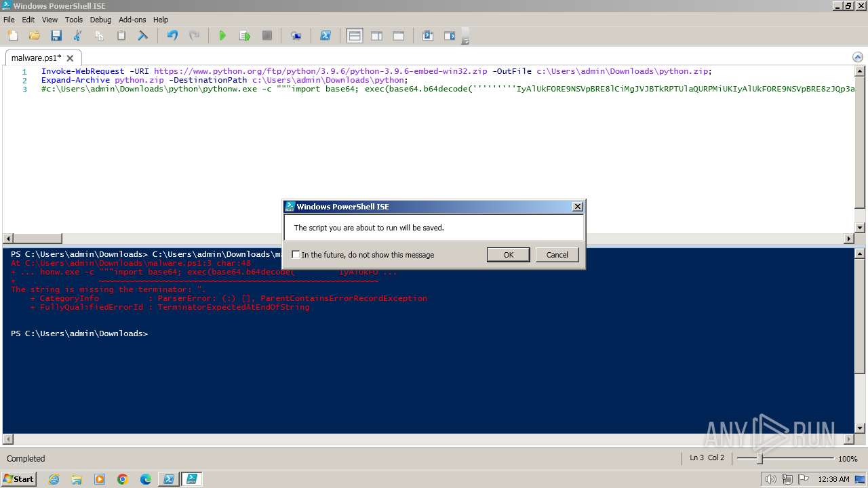Image resolution: width=868 pixels, height=488 pixels.
Task: Open File Explorer from taskbar
Action: 77,479
